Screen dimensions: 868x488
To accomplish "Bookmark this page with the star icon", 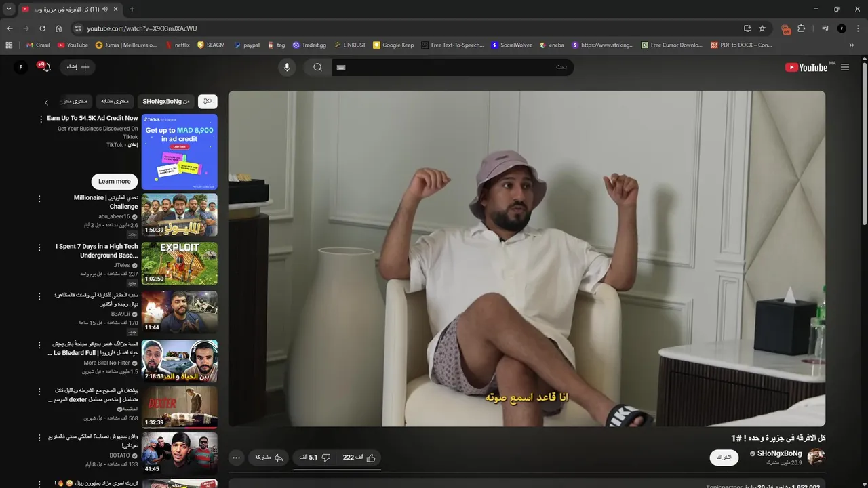I will click(x=762, y=28).
